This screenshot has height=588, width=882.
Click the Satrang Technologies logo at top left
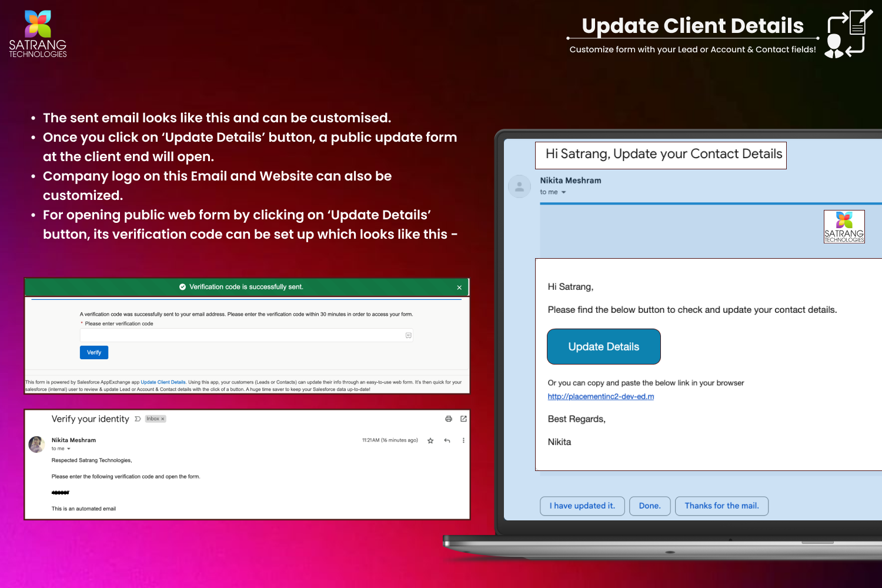point(38,34)
